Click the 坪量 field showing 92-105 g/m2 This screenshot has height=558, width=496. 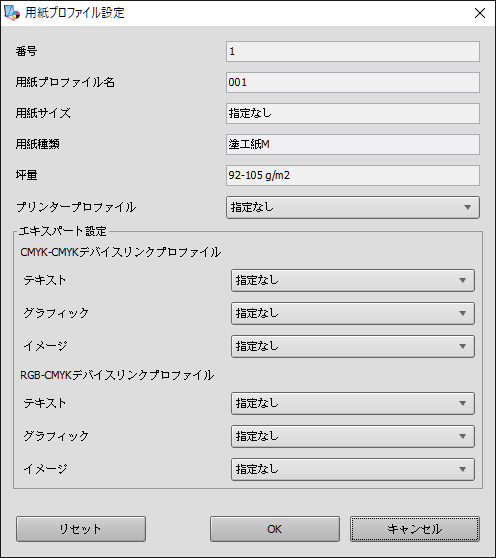(x=353, y=175)
